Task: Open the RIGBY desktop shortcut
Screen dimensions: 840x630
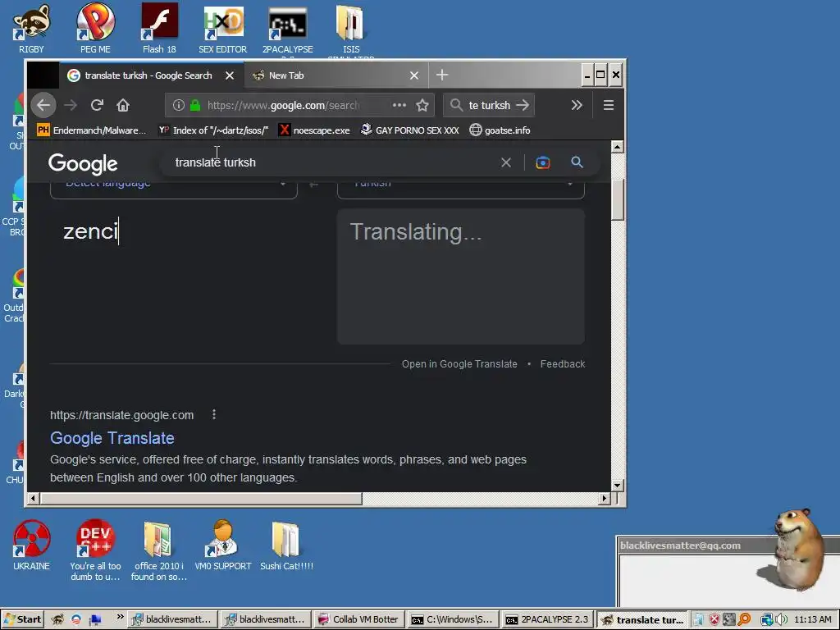Action: (x=32, y=29)
